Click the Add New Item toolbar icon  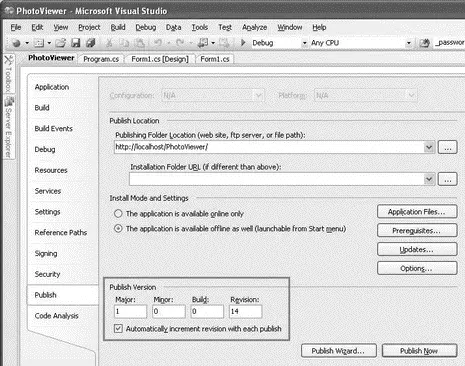pyautogui.click(x=39, y=43)
